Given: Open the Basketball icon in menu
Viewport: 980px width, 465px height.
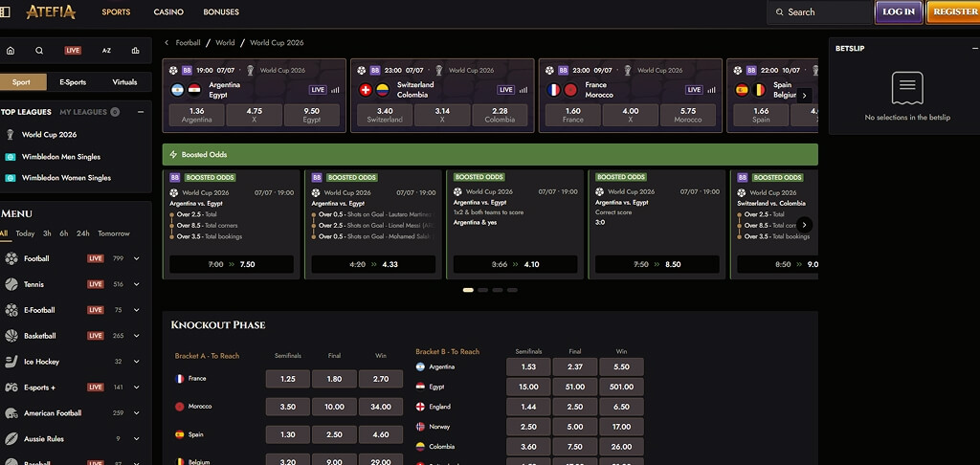Looking at the screenshot, I should click(11, 336).
